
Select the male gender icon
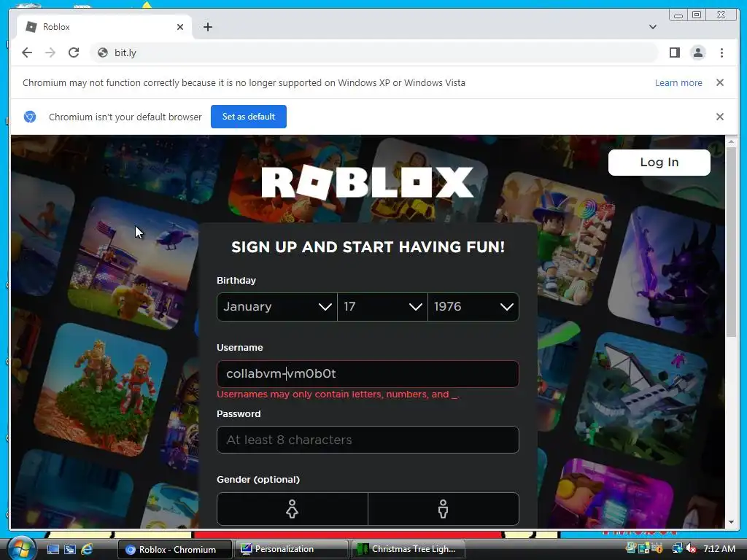click(443, 509)
